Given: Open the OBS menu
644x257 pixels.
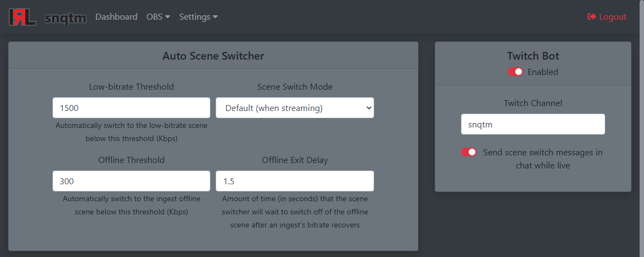Looking at the screenshot, I should click(158, 17).
